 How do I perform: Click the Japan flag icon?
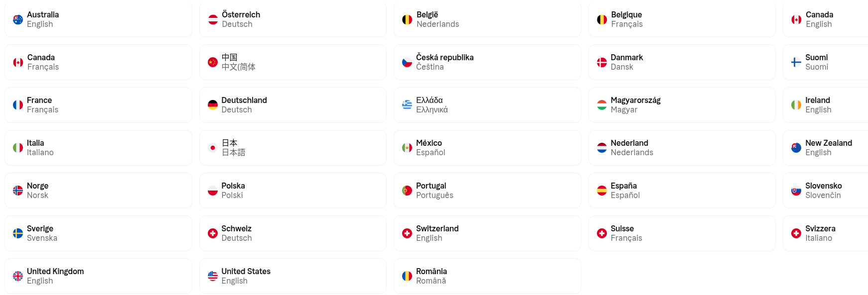click(x=213, y=148)
